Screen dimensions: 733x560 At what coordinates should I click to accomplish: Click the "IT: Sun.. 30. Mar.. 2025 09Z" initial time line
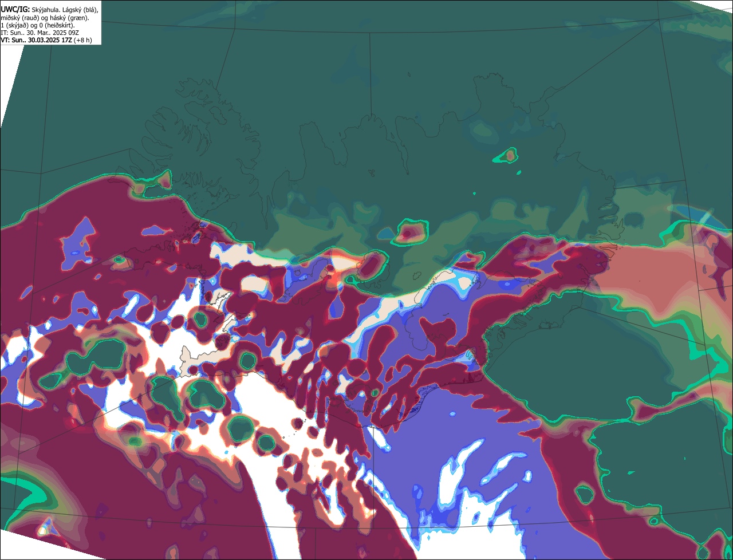click(x=40, y=33)
